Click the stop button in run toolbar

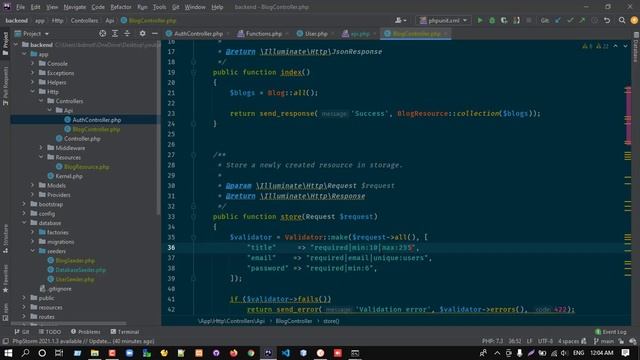tap(529, 20)
